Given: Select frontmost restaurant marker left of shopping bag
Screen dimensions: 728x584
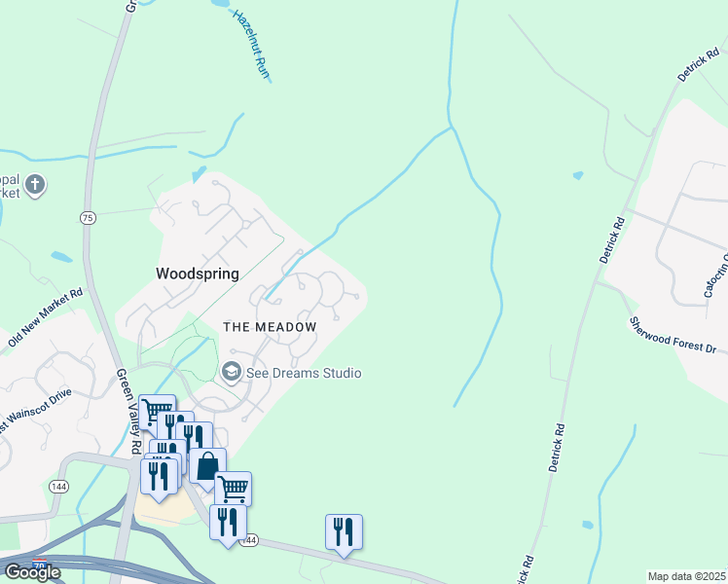Looking at the screenshot, I should coord(159,478).
